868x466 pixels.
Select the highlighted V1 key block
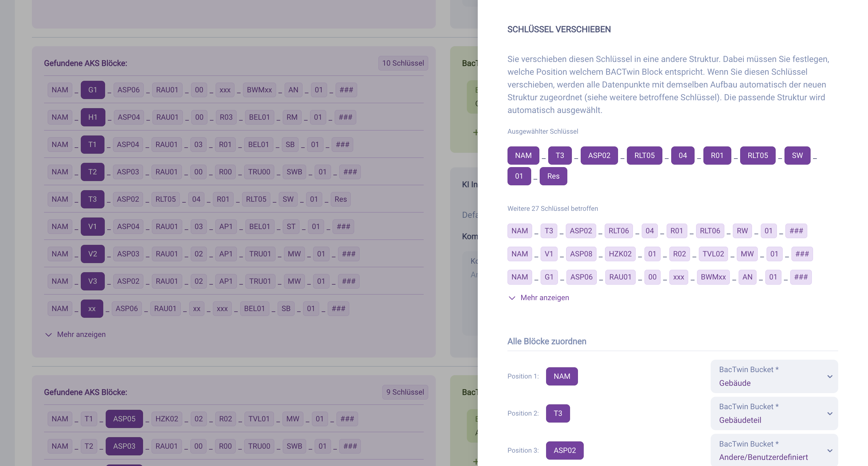92,226
